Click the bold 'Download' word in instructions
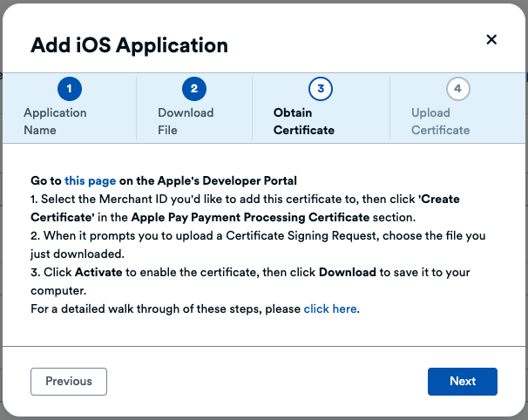The height and width of the screenshot is (420, 528). click(x=348, y=273)
